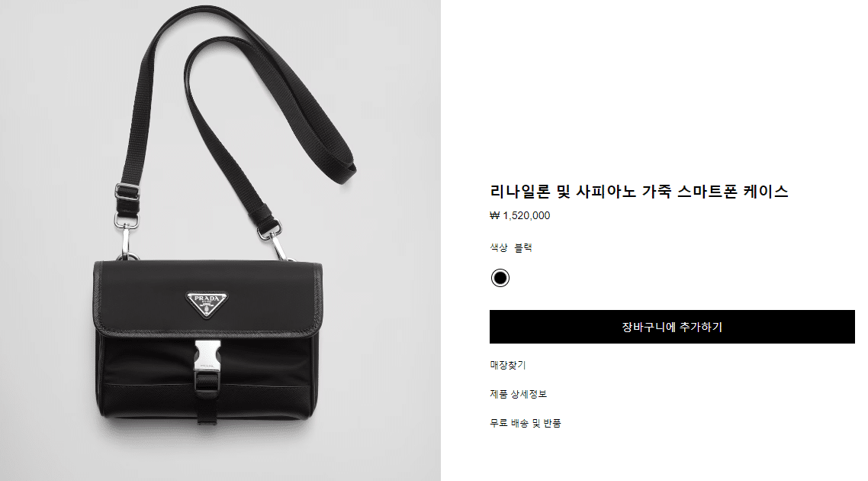
Task: Click the 블랙 color name text
Action: [523, 247]
